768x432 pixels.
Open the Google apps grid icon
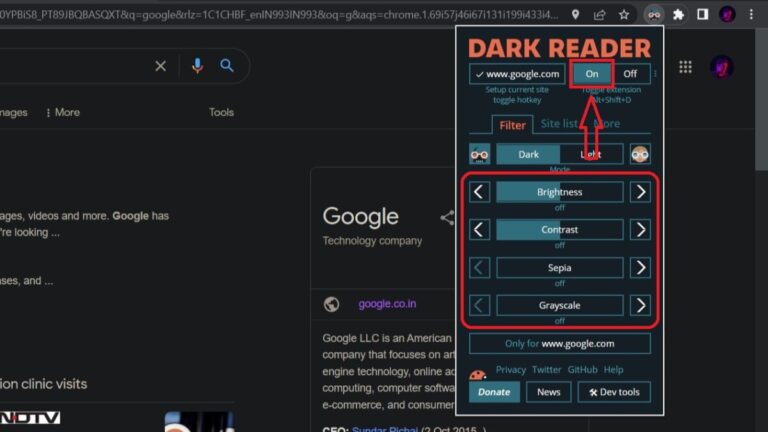[685, 67]
